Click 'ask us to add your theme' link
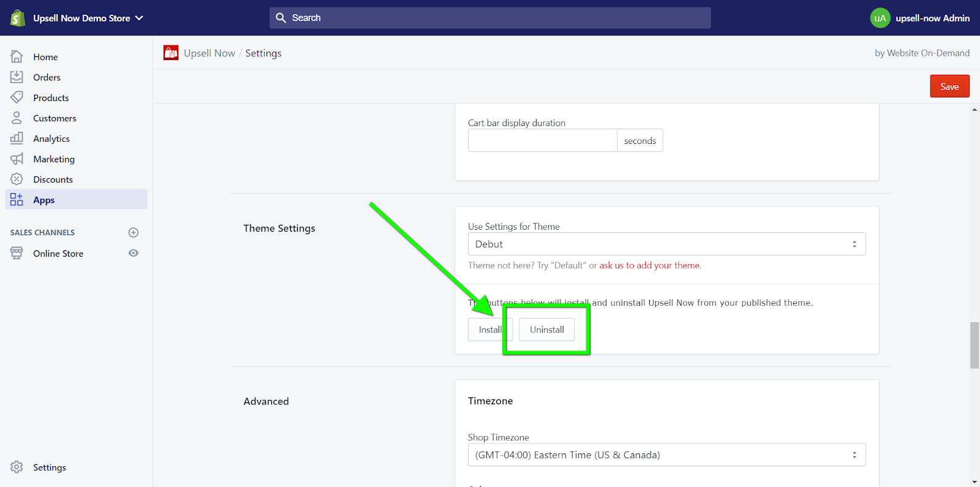Viewport: 980px width, 487px height. point(650,265)
